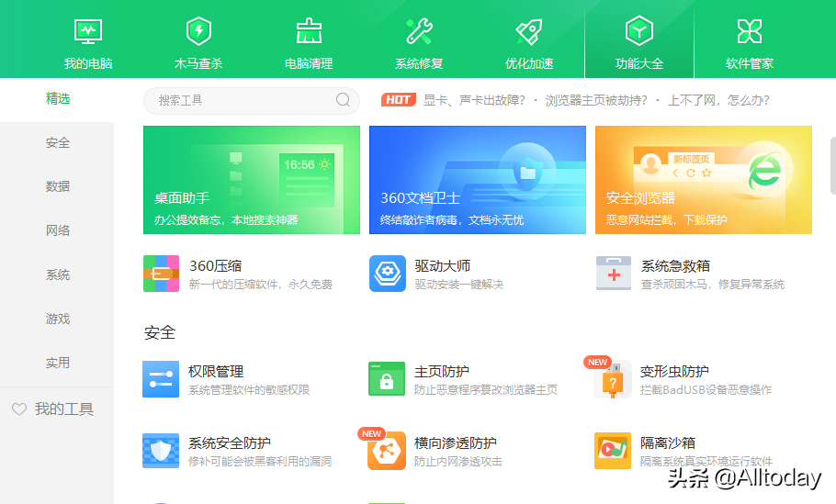This screenshot has width=836, height=504.
Task: Click the 360压缩 title text
Action: (215, 265)
